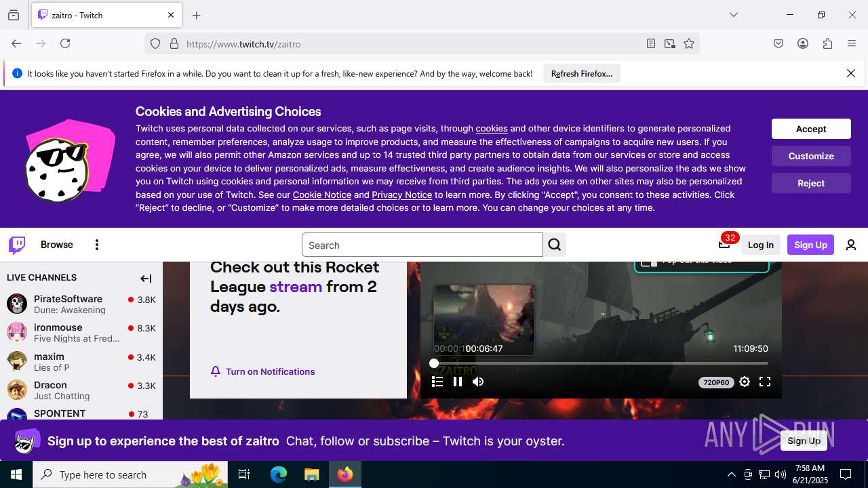
Task: Open the cookies link in notice
Action: click(492, 128)
